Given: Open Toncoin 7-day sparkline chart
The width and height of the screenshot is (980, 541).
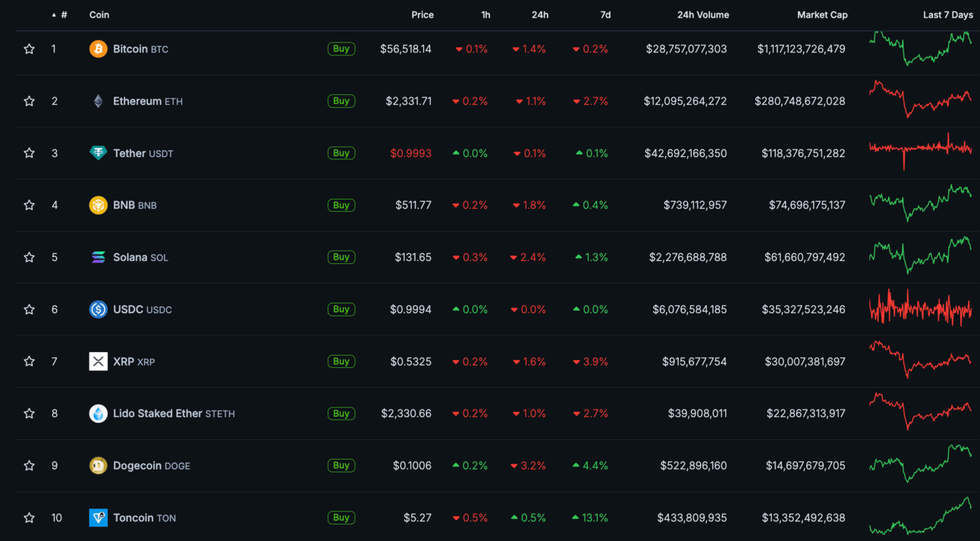Looking at the screenshot, I should point(920,516).
